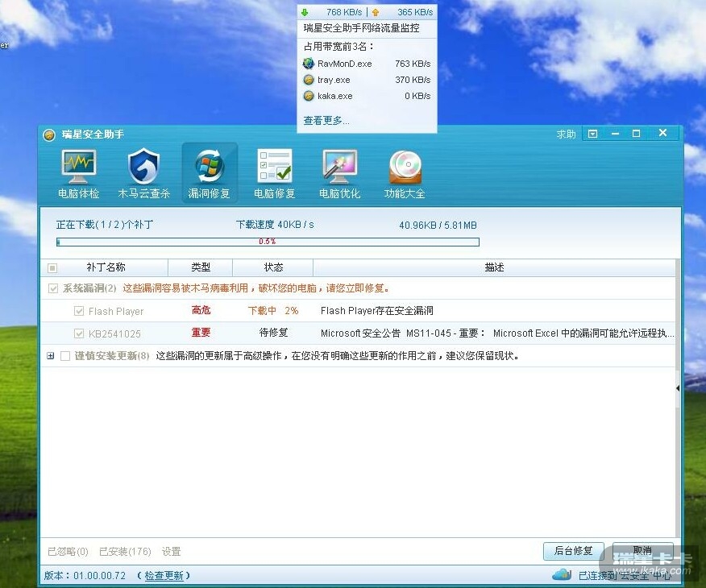Viewport: 706px width, 588px height.
Task: Toggle the select-all checkbox in table header
Action: point(52,268)
